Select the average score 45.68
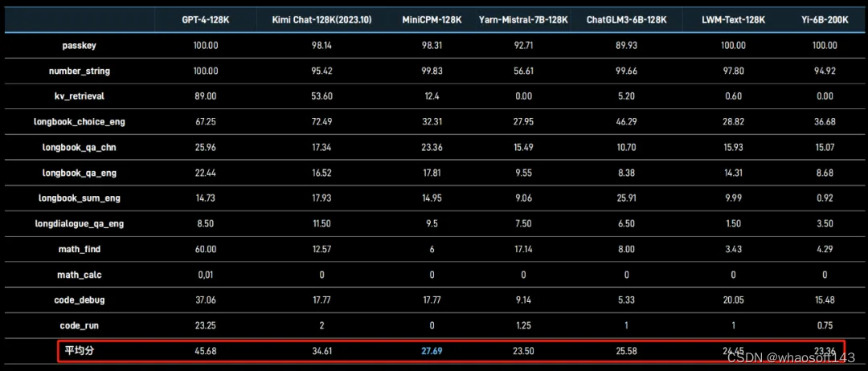 click(x=206, y=351)
